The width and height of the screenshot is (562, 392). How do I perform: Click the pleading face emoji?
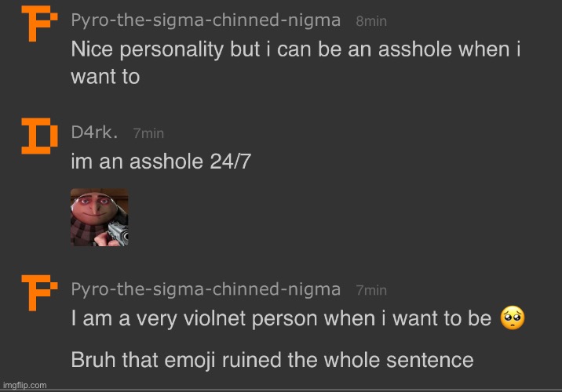click(x=512, y=318)
